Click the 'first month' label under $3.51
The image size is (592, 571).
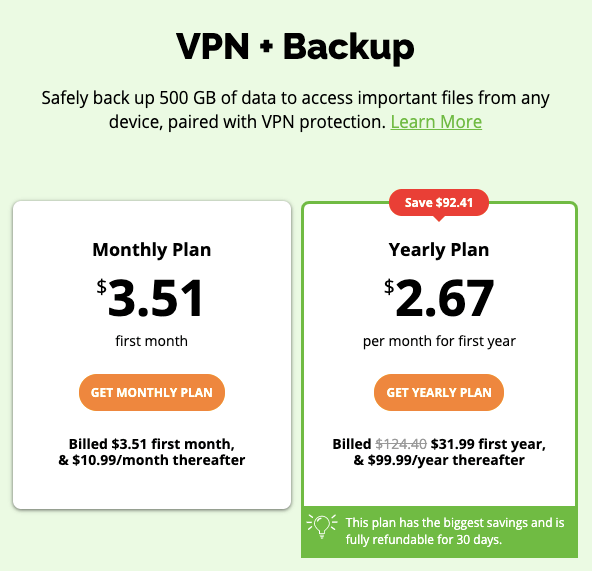point(151,341)
